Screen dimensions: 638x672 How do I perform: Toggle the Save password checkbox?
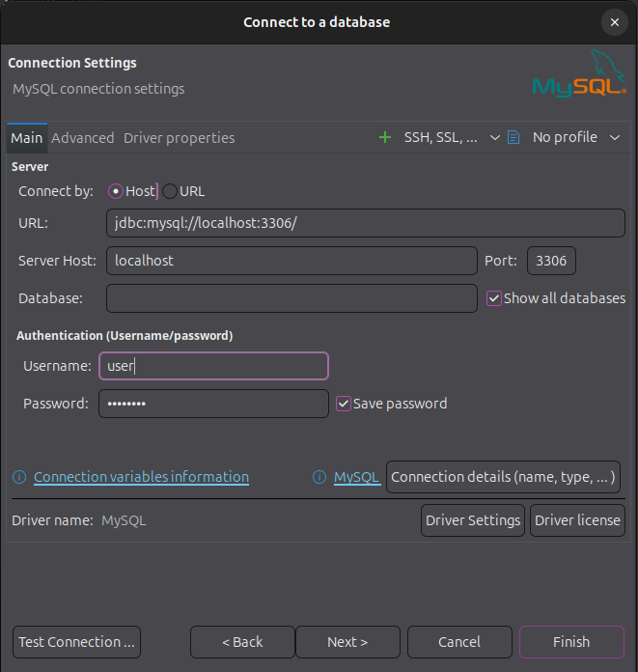[x=344, y=404]
